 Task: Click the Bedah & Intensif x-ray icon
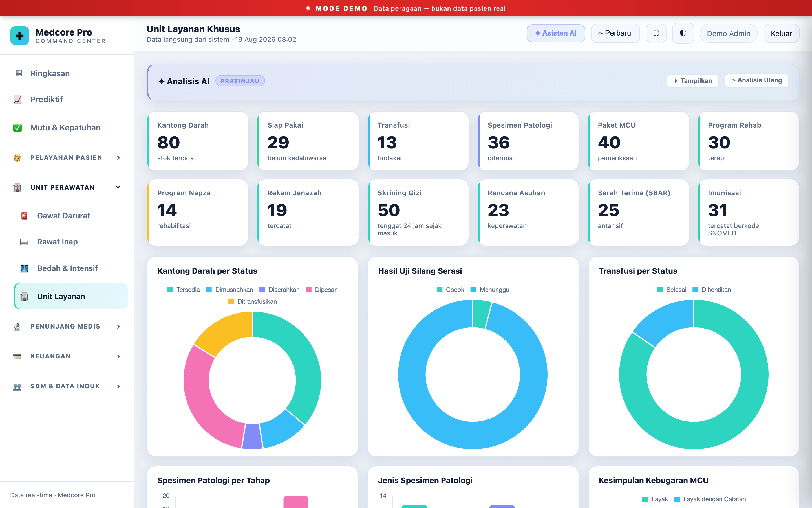(24, 268)
